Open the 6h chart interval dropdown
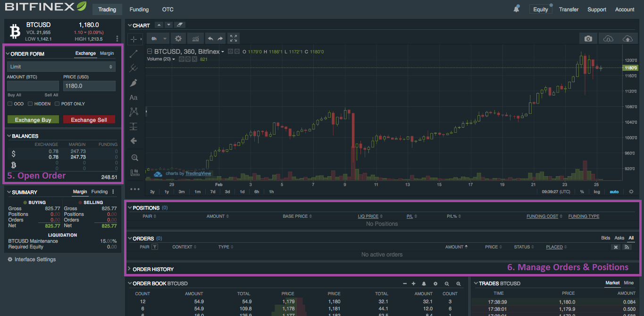The image size is (644, 316). coord(159,39)
